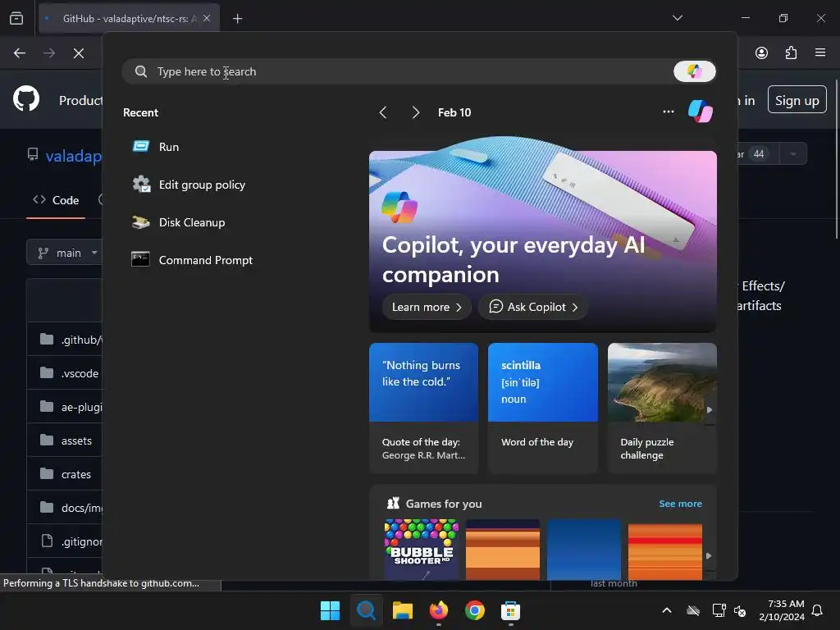Click the GitHub page vertical scrollbar
The width and height of the screenshot is (840, 630).
coord(836,159)
